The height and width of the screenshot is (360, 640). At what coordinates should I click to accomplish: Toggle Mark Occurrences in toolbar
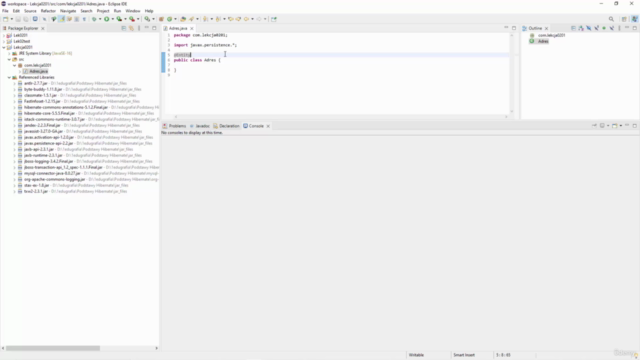(x=61, y=19)
